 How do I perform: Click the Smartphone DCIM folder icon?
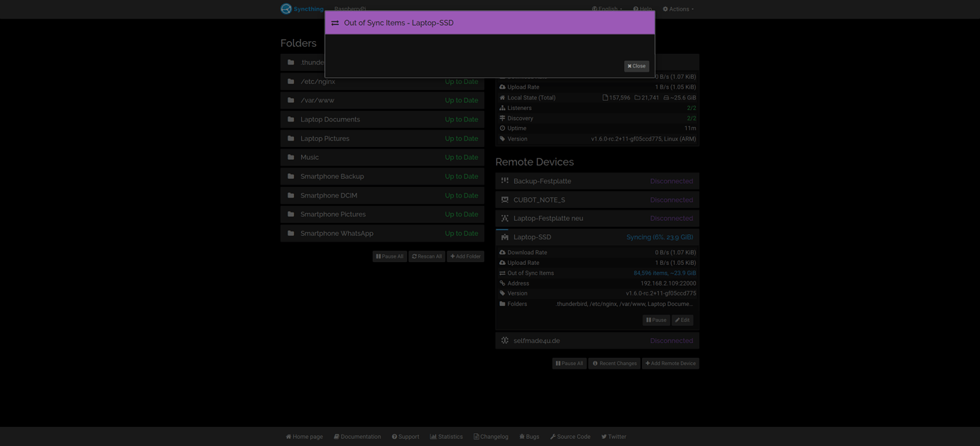tap(290, 195)
